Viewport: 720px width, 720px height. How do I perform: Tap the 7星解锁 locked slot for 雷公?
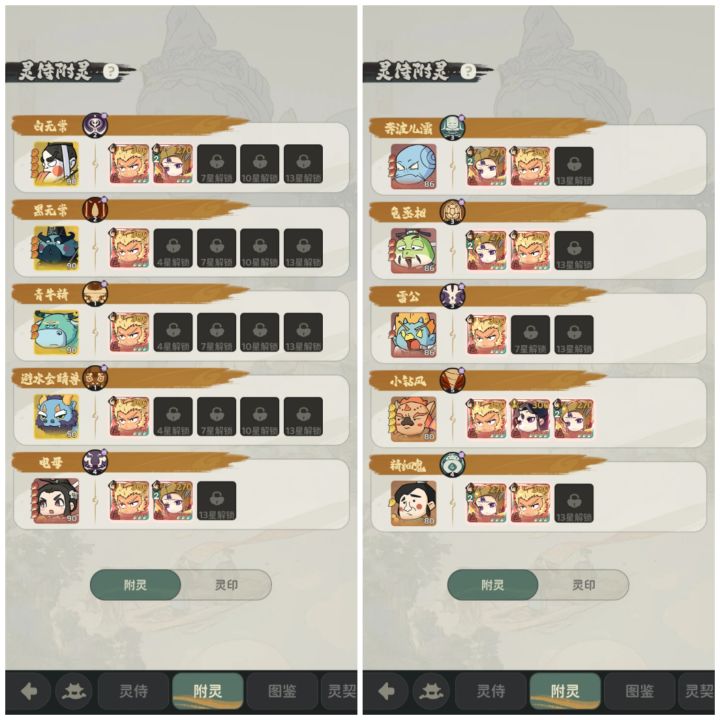click(530, 335)
